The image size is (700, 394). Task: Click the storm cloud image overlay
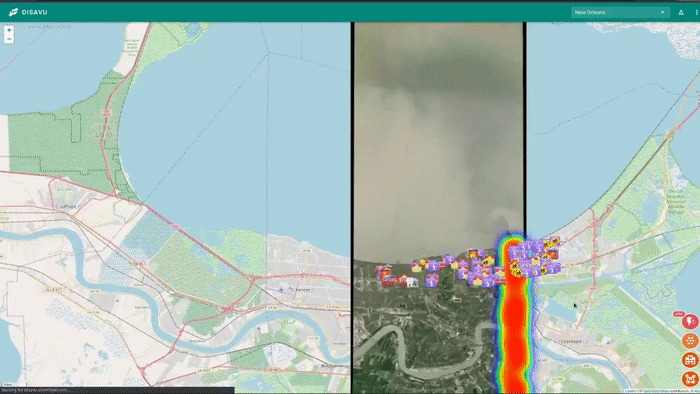point(438,134)
